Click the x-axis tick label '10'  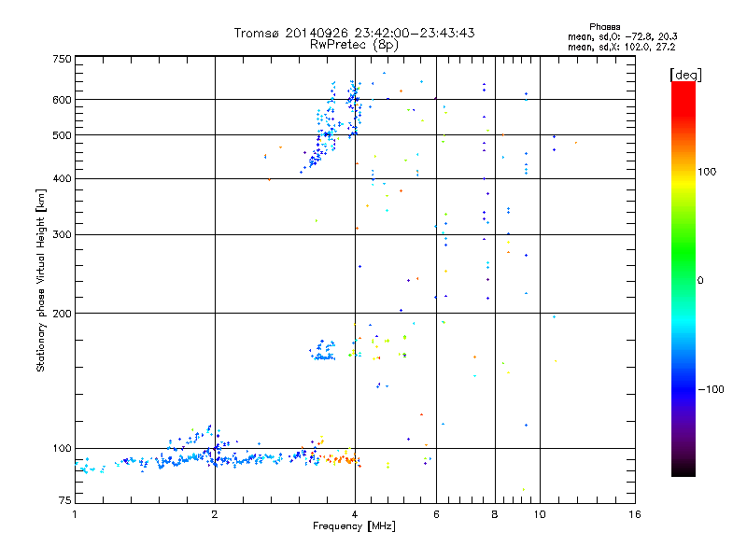tap(540, 514)
